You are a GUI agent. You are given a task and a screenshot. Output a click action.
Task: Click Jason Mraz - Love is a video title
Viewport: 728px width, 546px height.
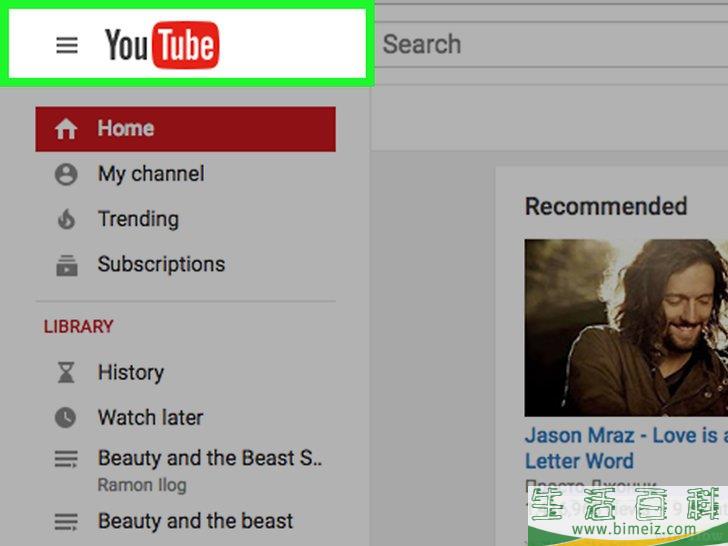[x=626, y=448]
